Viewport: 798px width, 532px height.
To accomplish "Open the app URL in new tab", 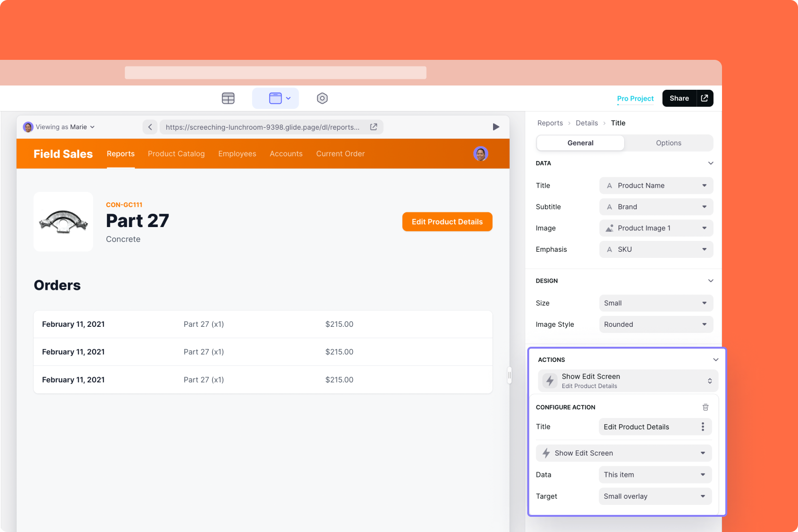I will (x=374, y=127).
